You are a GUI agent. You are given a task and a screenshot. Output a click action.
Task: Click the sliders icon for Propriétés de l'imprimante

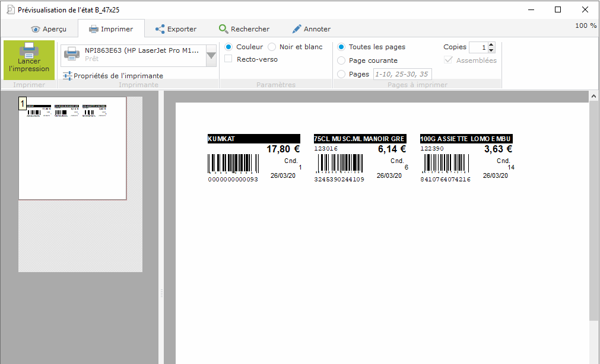(68, 75)
